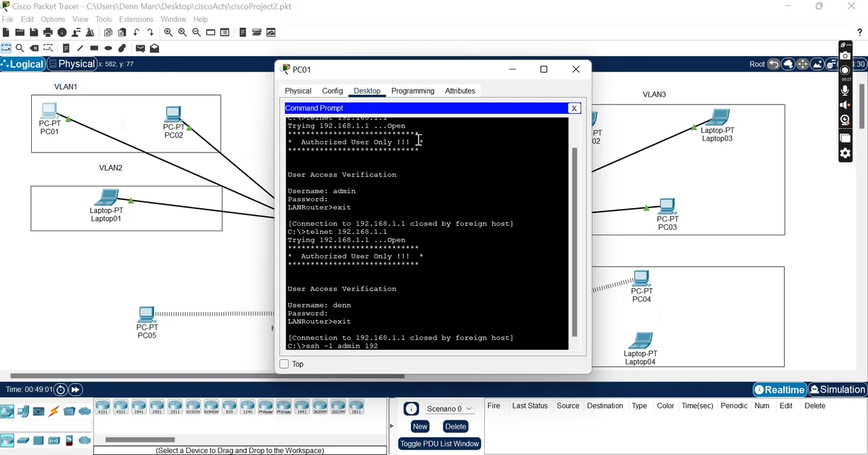Open the Physical tab in PC01
The width and height of the screenshot is (868, 455).
tap(298, 91)
